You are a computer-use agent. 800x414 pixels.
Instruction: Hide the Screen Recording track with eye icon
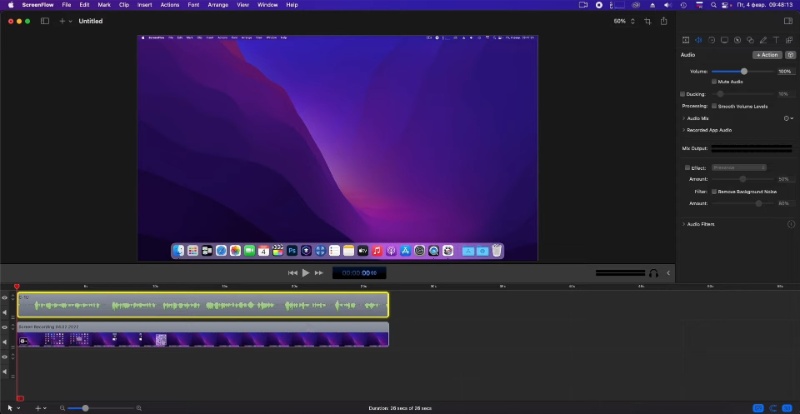[5, 327]
